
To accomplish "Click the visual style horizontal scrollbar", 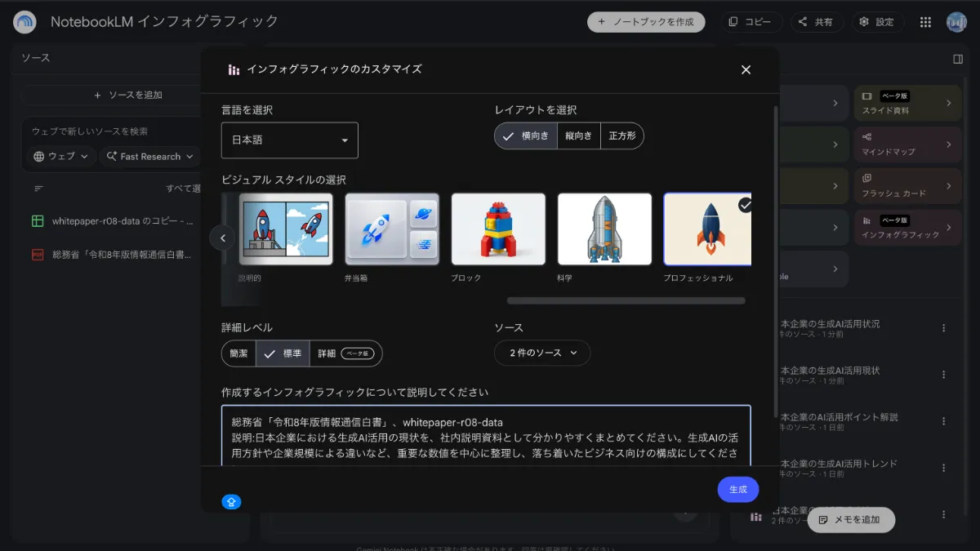I will [x=626, y=300].
